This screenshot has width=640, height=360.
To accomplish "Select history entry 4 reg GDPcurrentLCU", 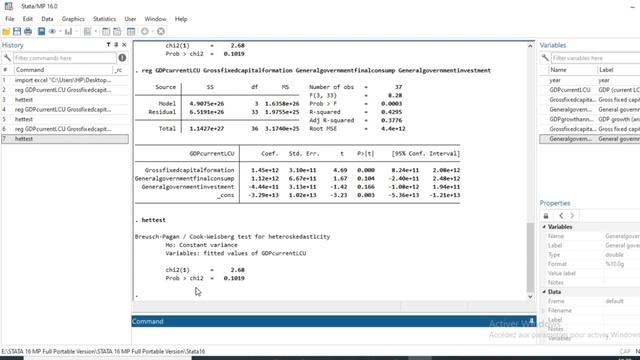I will tap(65, 109).
